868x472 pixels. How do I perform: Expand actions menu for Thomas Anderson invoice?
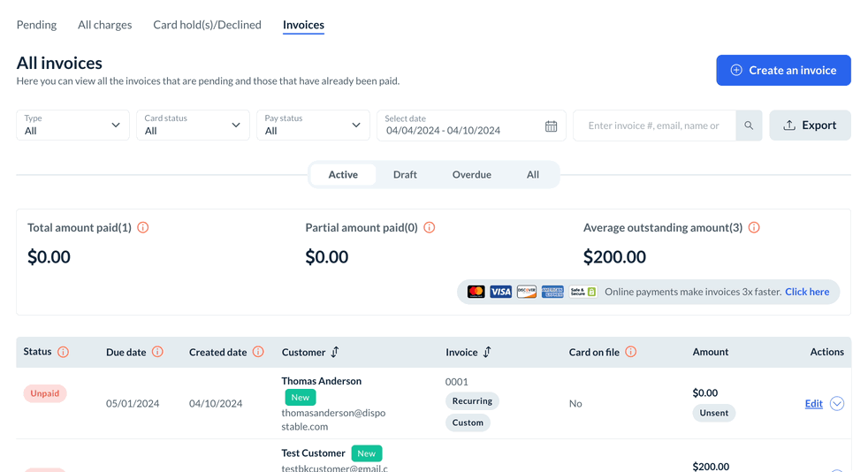click(837, 404)
